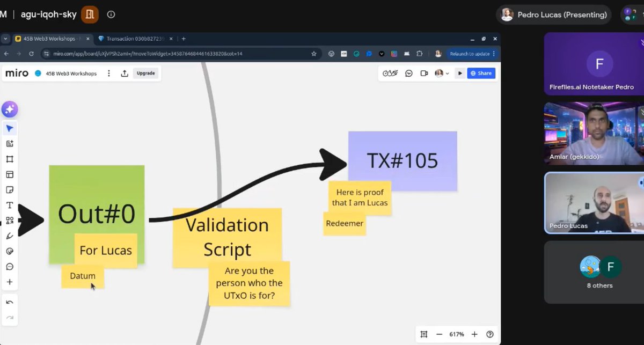Select Pedro Lucas video tile
This screenshot has height=345, width=644.
[594, 203]
